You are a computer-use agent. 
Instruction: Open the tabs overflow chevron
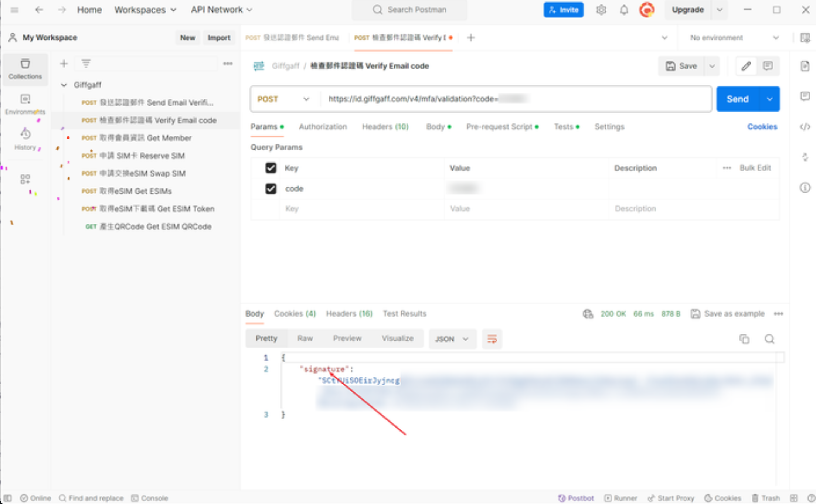[x=664, y=38]
